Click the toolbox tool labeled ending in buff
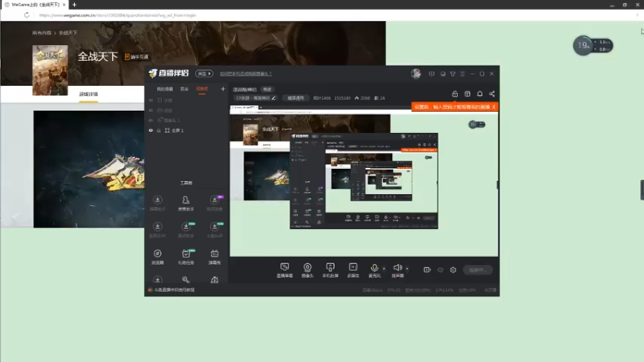Image resolution: width=644 pixels, height=362 pixels. pos(214,230)
